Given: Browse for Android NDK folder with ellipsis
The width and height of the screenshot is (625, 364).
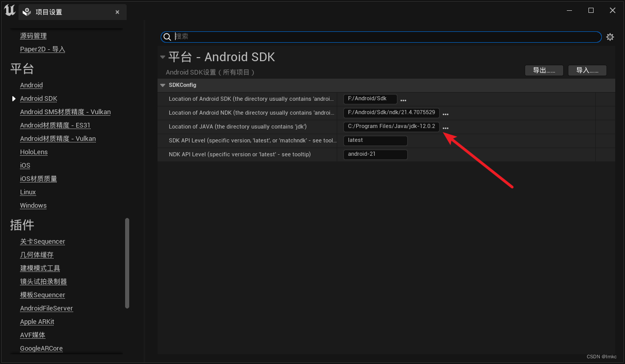Looking at the screenshot, I should pyautogui.click(x=446, y=114).
